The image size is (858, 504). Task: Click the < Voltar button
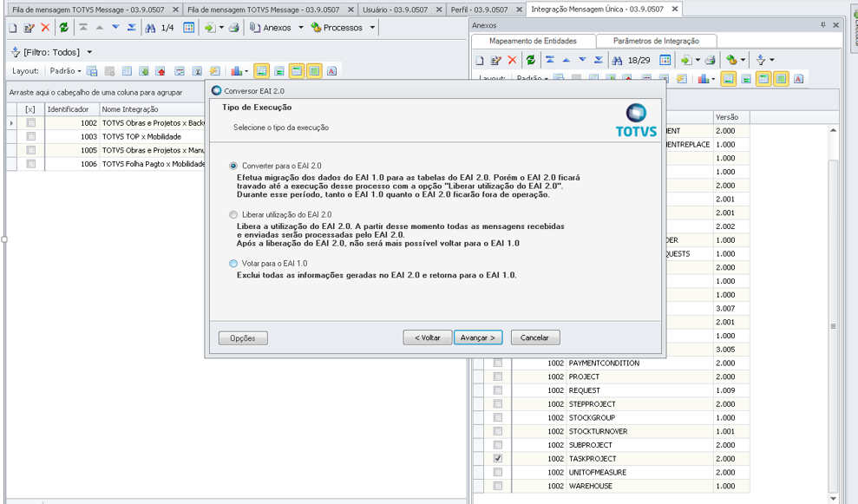428,337
